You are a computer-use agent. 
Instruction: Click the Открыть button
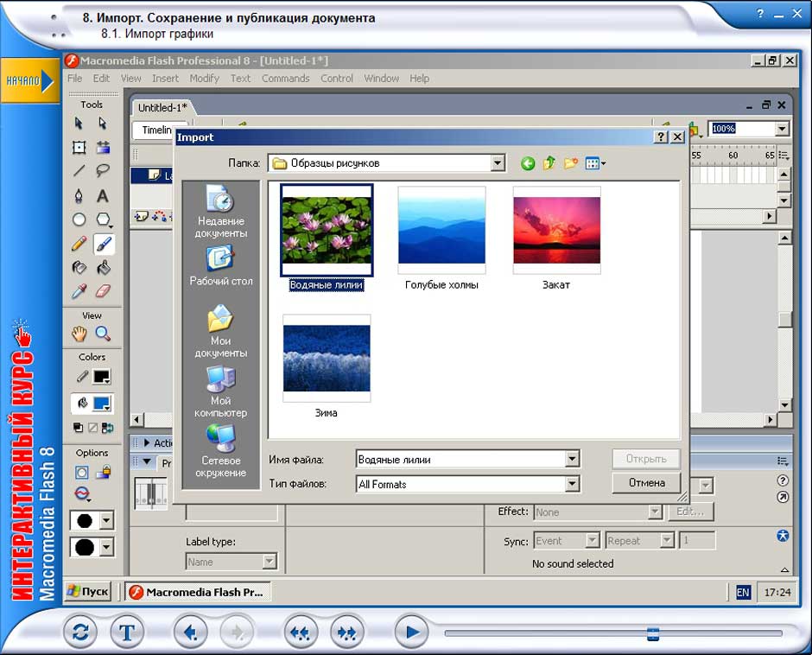click(646, 459)
